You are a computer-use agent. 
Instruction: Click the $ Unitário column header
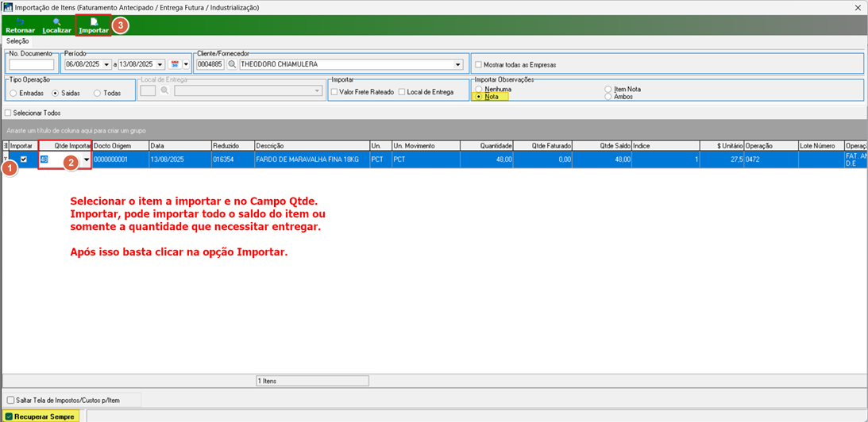[722, 145]
